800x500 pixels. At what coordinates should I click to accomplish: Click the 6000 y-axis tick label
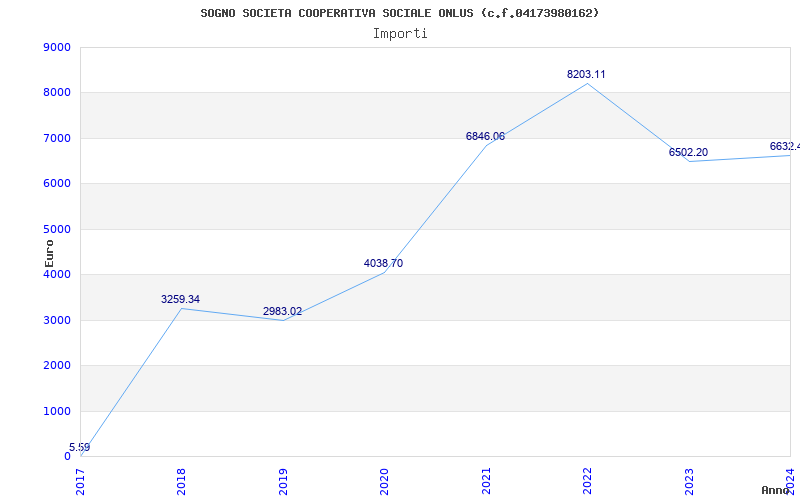click(57, 184)
